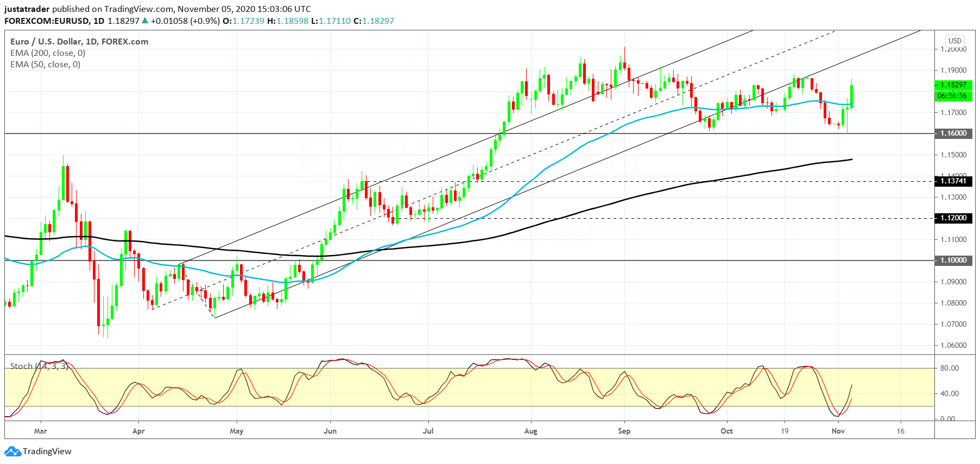This screenshot has width=980, height=464.
Task: Click the green up-triangle price change icon
Action: (x=145, y=21)
